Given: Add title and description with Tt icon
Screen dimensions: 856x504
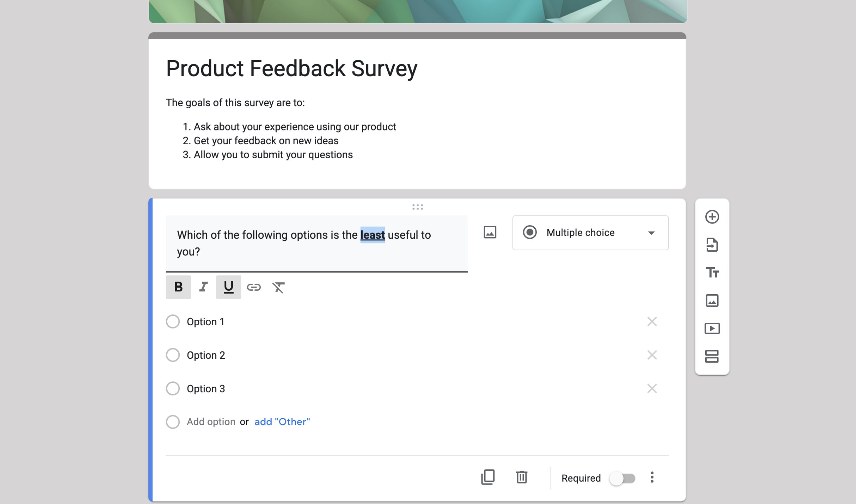Looking at the screenshot, I should coord(712,273).
